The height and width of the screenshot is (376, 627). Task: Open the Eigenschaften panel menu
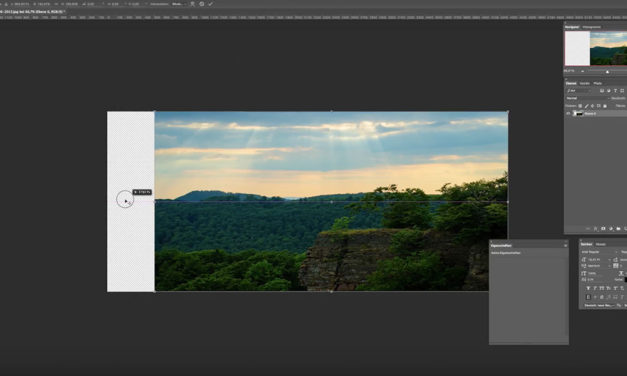(565, 245)
